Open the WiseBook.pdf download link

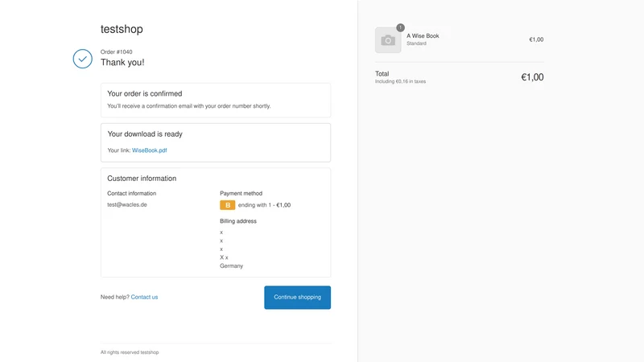[149, 150]
